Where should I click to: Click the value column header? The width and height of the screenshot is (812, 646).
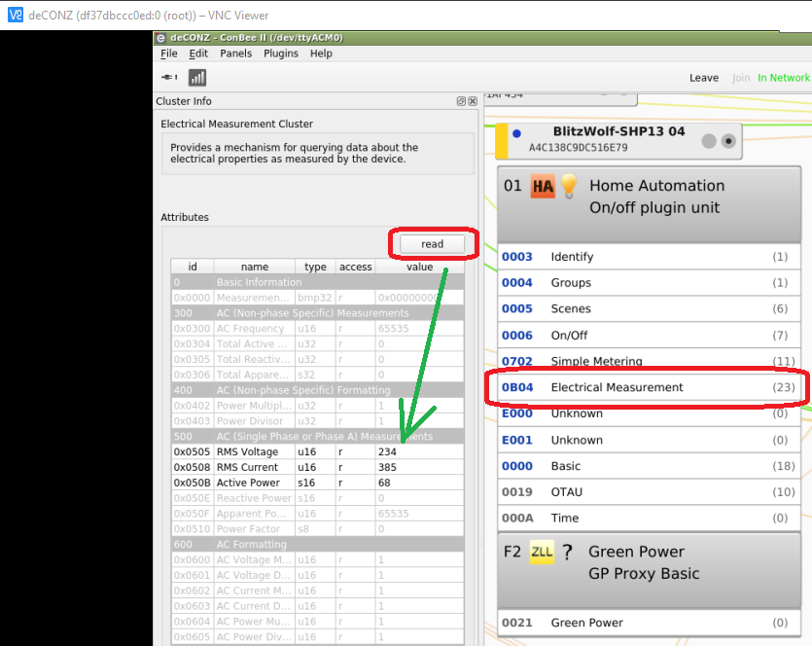[419, 267]
